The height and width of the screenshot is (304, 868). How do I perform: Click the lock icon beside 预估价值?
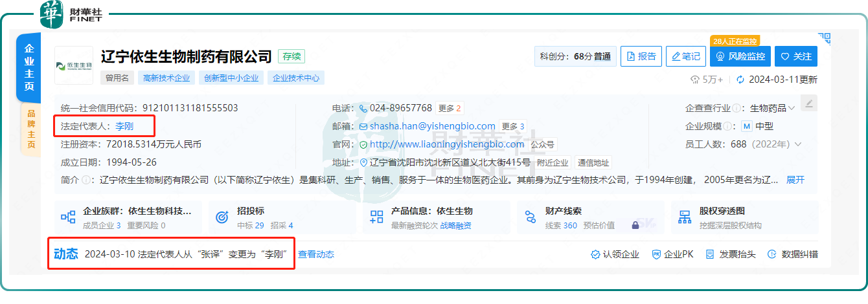pos(635,225)
